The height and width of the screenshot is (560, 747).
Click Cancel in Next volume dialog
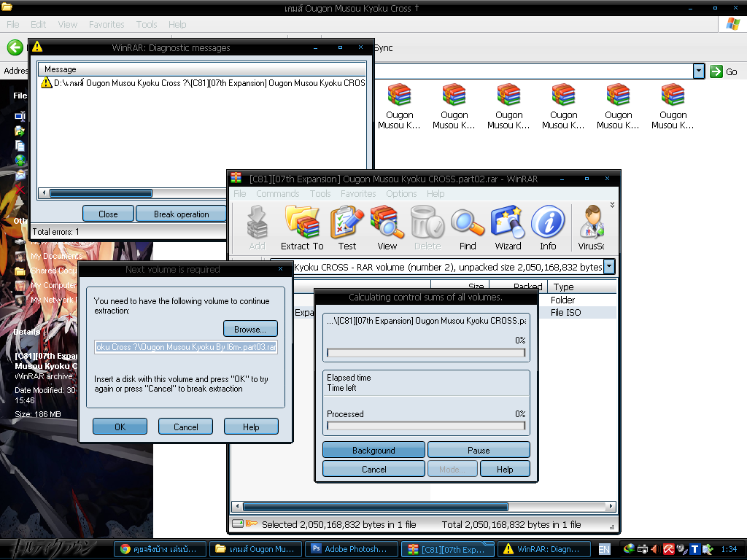click(x=186, y=427)
